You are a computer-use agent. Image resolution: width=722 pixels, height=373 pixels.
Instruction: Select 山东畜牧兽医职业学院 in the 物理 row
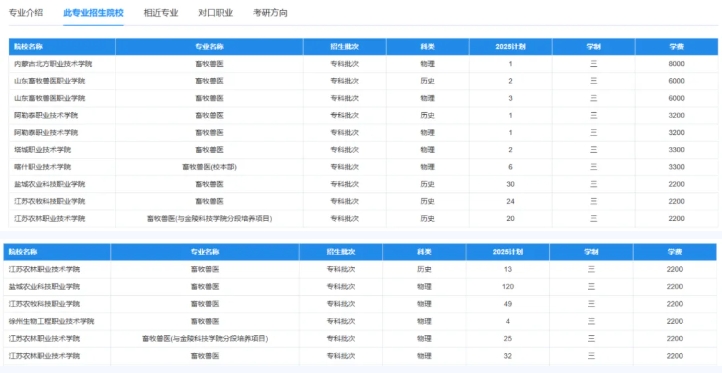click(50, 98)
